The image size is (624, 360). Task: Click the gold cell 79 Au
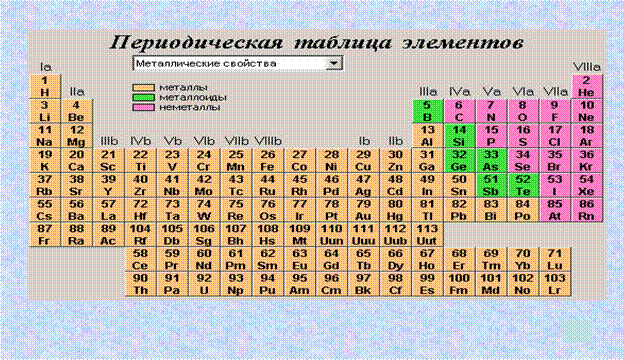click(x=363, y=210)
